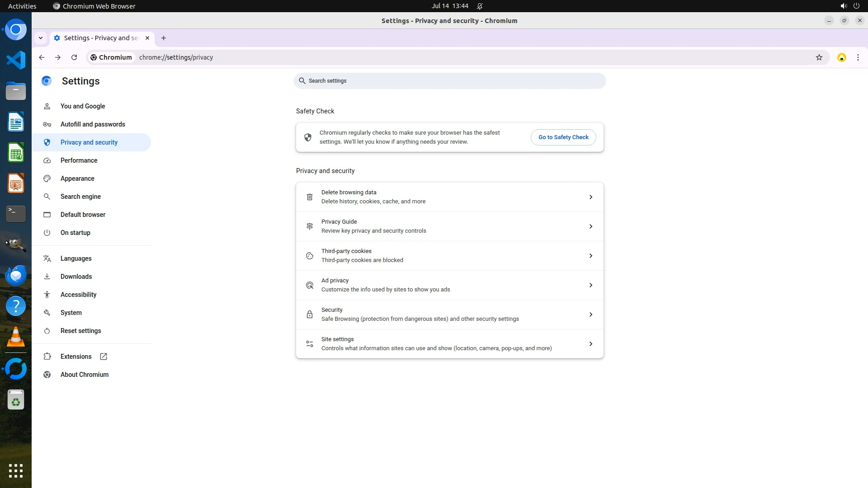Screen dimensions: 868x488
Task: Open the Security settings row
Action: coord(449,314)
